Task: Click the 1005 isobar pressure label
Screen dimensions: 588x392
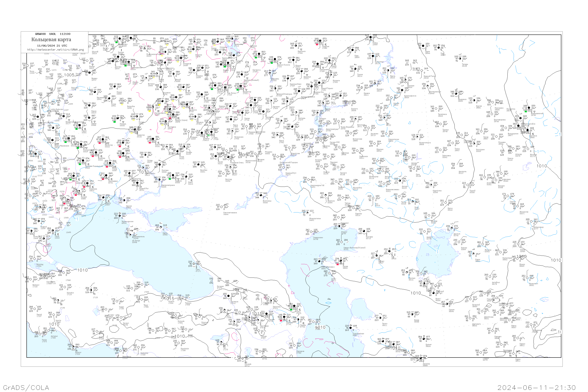Action: 69,75
